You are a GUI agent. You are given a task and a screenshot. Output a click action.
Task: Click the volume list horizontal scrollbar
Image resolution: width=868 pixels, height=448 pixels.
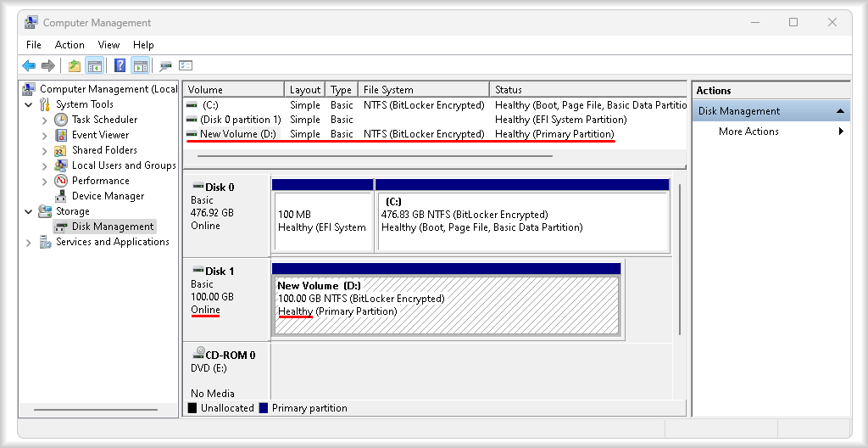click(375, 156)
